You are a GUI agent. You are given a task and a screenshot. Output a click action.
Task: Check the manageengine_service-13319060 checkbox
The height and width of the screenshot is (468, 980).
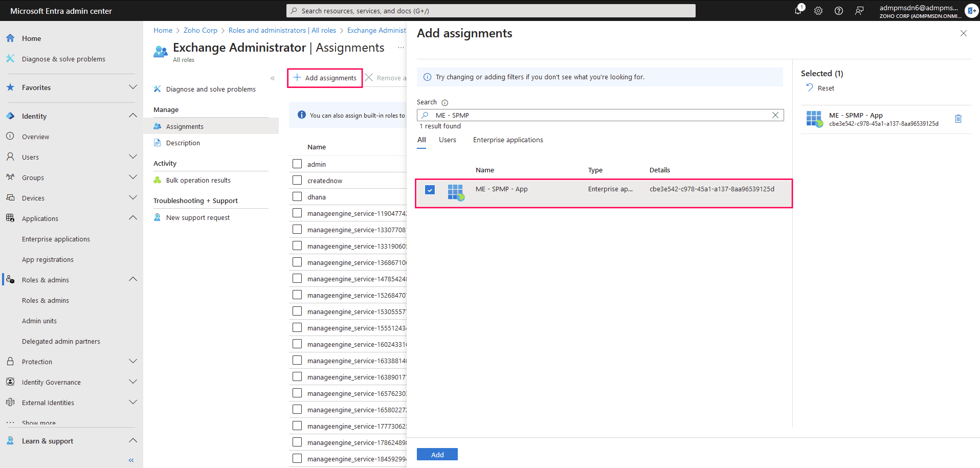(x=297, y=246)
